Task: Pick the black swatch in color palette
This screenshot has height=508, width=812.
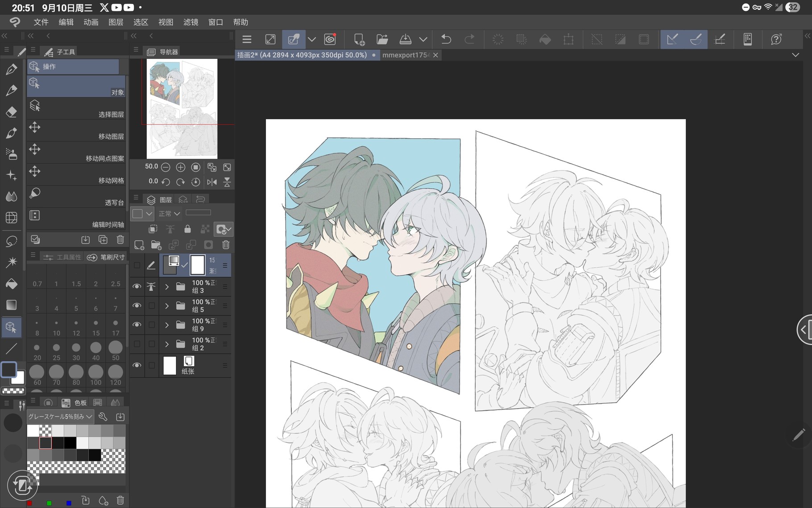Action: pos(70,442)
